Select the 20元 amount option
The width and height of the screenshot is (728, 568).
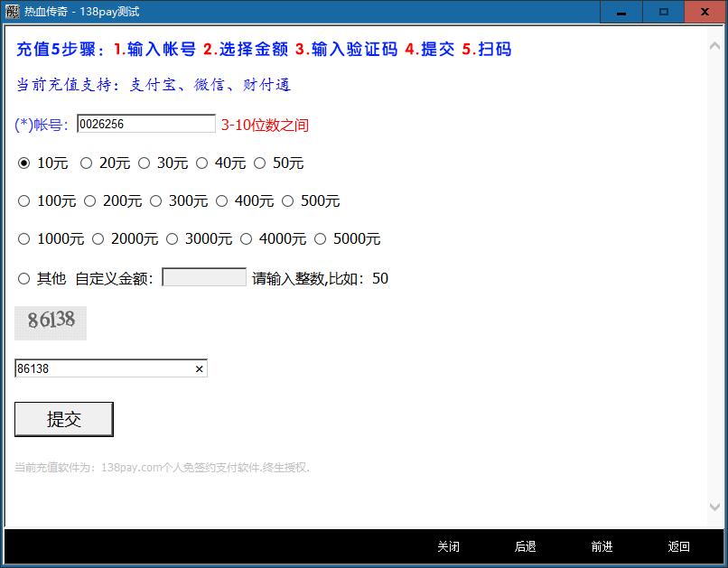[x=86, y=163]
